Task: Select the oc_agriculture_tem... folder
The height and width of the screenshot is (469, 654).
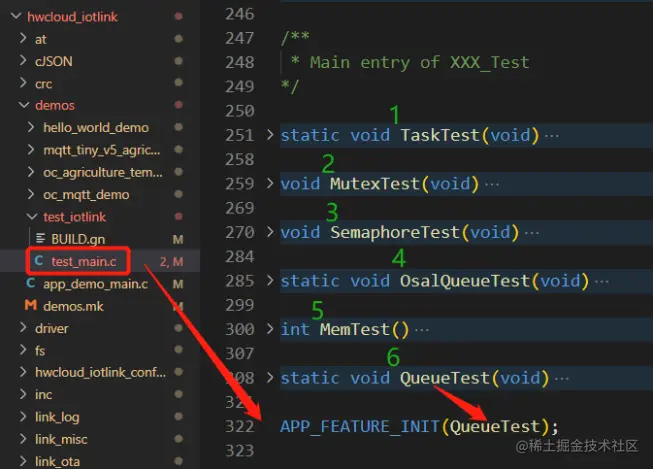Action: click(x=103, y=172)
